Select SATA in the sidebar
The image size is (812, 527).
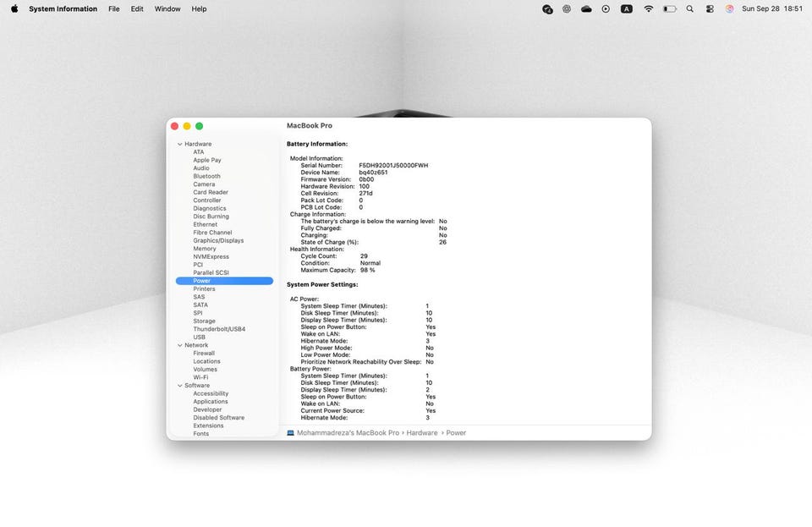(200, 305)
